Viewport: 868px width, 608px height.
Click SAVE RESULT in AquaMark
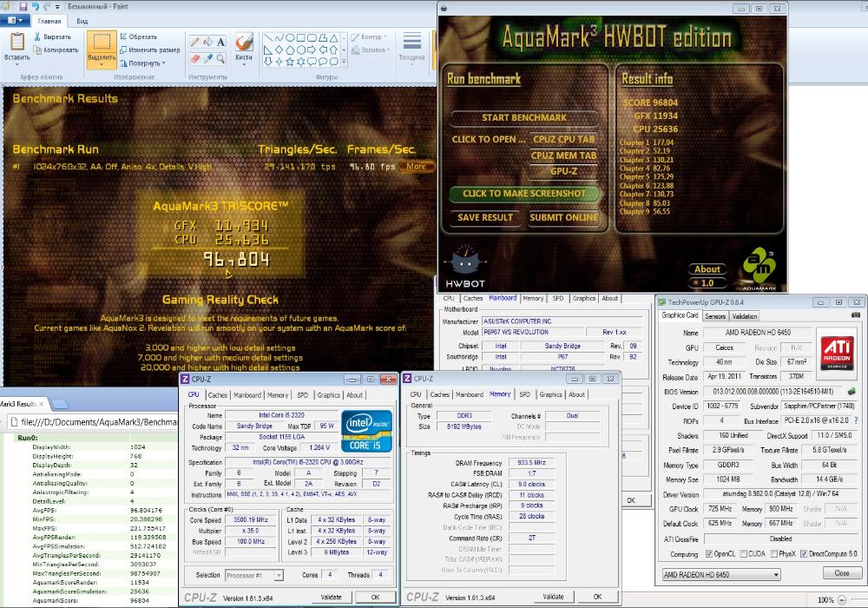pyautogui.click(x=485, y=218)
